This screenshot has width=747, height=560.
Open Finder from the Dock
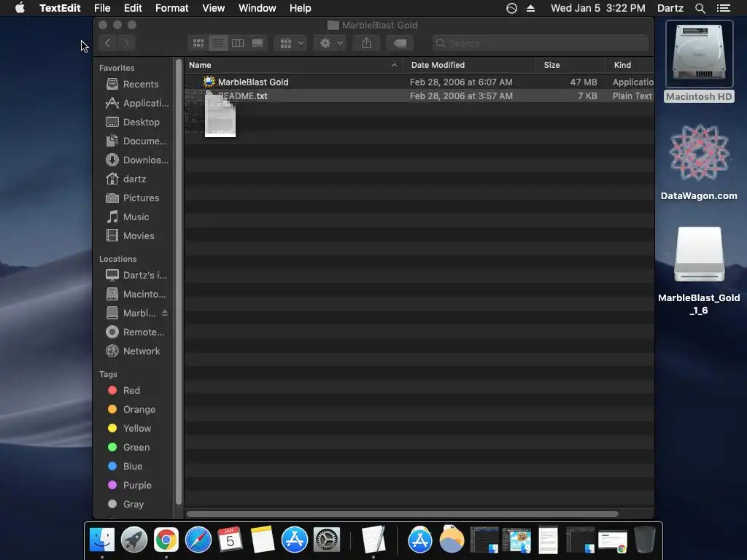[102, 540]
